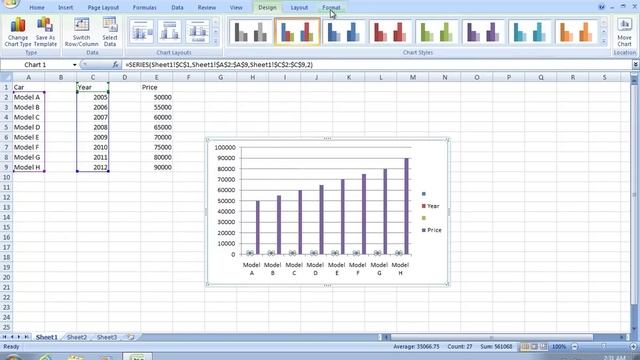Click the Price legend entry
The width and height of the screenshot is (640, 360).
431,230
